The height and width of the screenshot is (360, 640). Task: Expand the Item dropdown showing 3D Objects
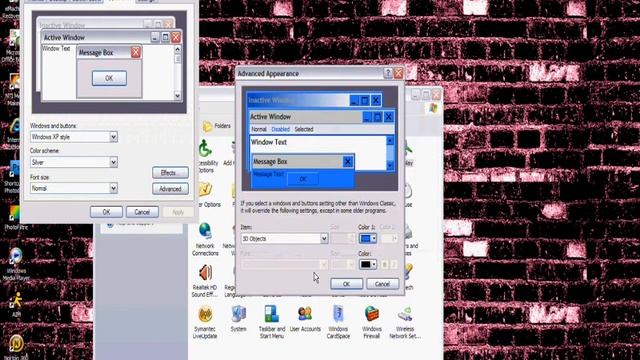click(x=284, y=238)
